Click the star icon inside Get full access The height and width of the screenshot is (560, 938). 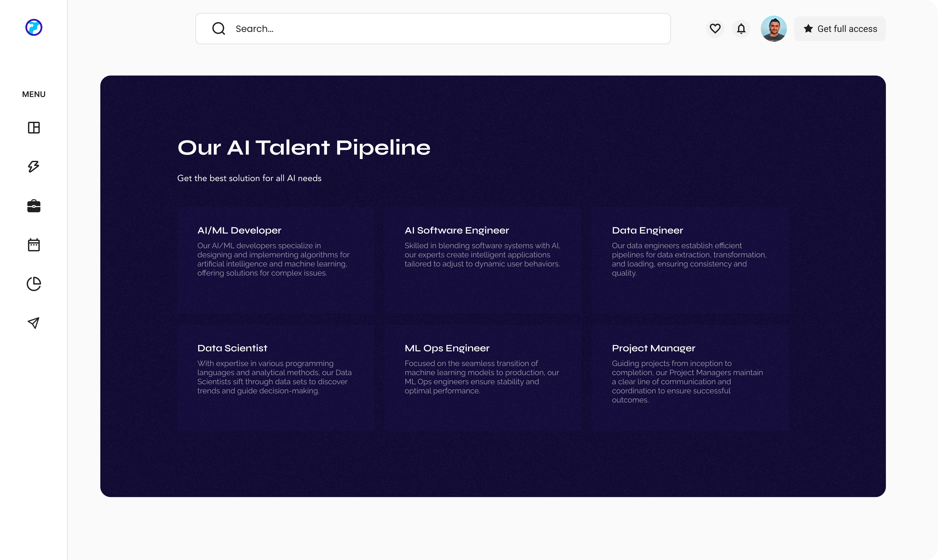tap(809, 28)
